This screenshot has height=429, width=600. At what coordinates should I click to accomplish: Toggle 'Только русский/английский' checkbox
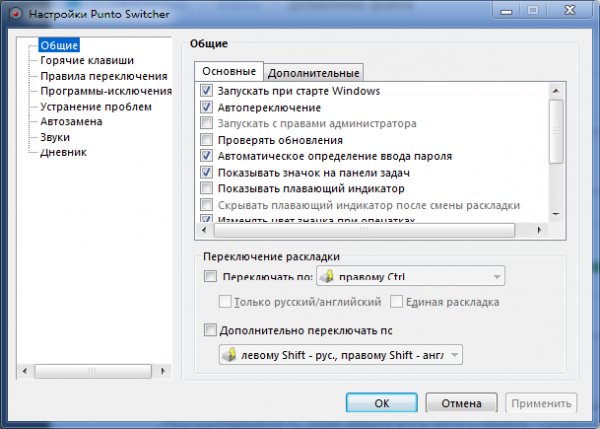click(225, 302)
